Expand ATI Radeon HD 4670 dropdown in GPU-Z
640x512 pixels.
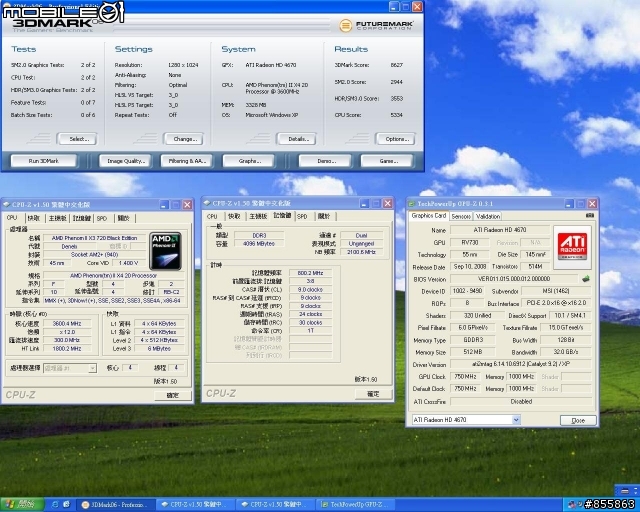coord(516,420)
